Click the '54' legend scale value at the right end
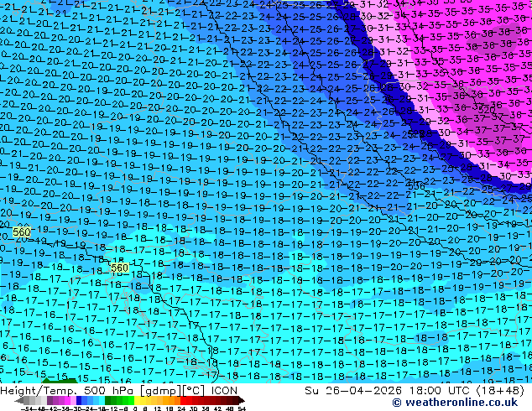 point(242,408)
